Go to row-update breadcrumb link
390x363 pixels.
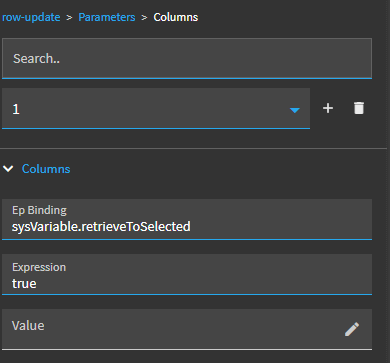click(x=31, y=17)
